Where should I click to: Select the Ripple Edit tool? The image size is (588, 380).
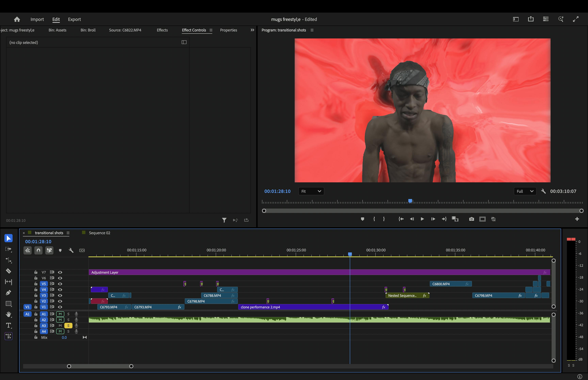tap(8, 260)
